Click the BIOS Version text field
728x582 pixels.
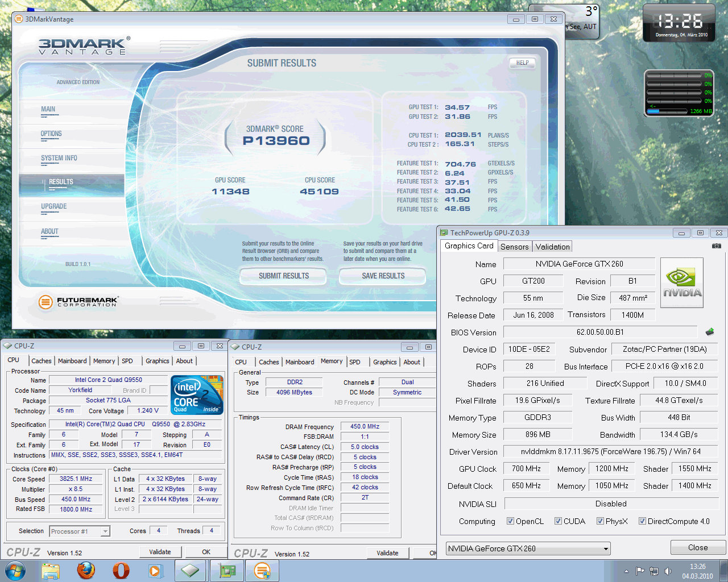coord(600,332)
